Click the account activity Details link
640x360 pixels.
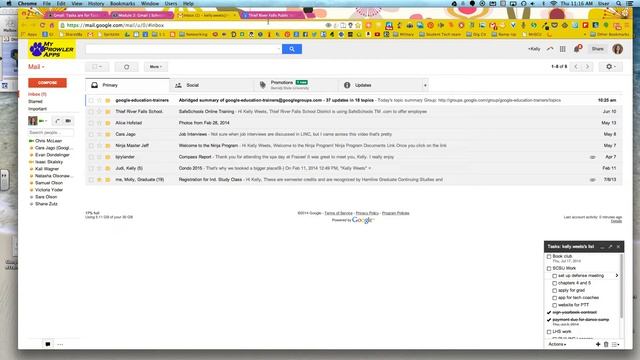point(616,221)
